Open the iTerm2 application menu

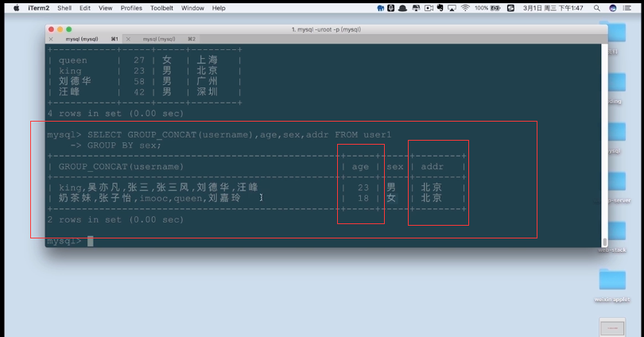click(39, 8)
